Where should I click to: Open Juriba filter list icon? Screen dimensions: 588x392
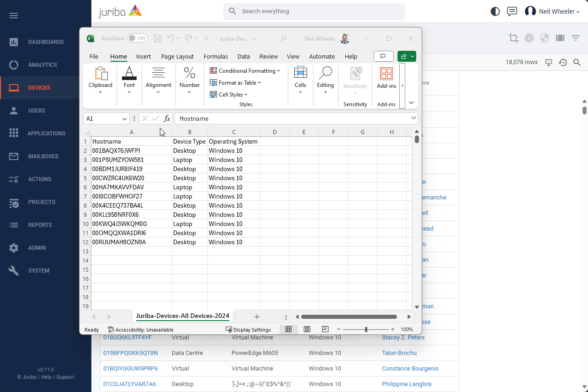tap(576, 38)
